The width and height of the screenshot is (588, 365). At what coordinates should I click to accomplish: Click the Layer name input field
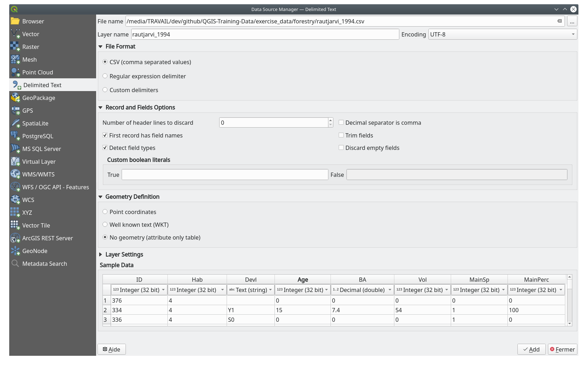point(264,34)
